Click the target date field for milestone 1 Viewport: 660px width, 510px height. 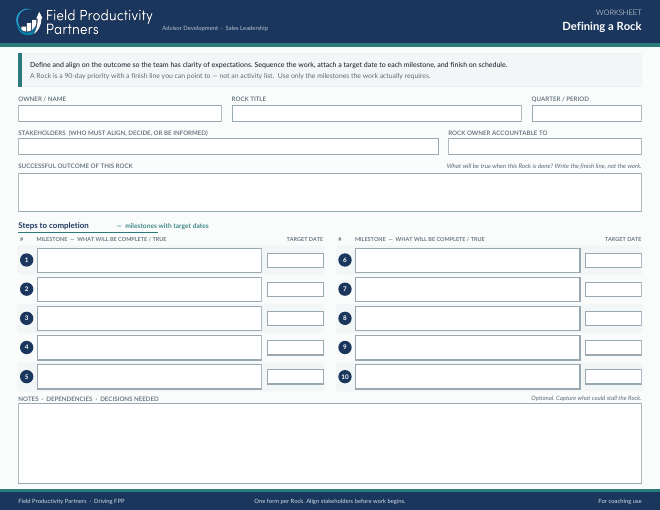tap(295, 260)
